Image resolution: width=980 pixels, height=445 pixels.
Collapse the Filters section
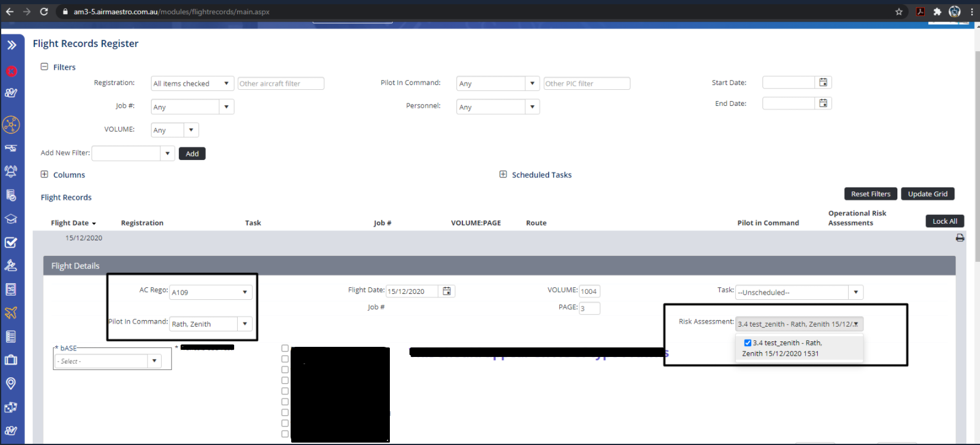[x=44, y=67]
